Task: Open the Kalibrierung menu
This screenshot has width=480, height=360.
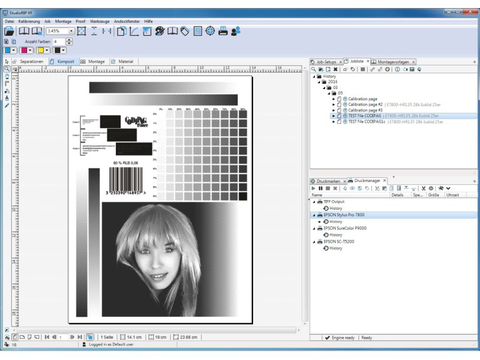Action: 29,21
